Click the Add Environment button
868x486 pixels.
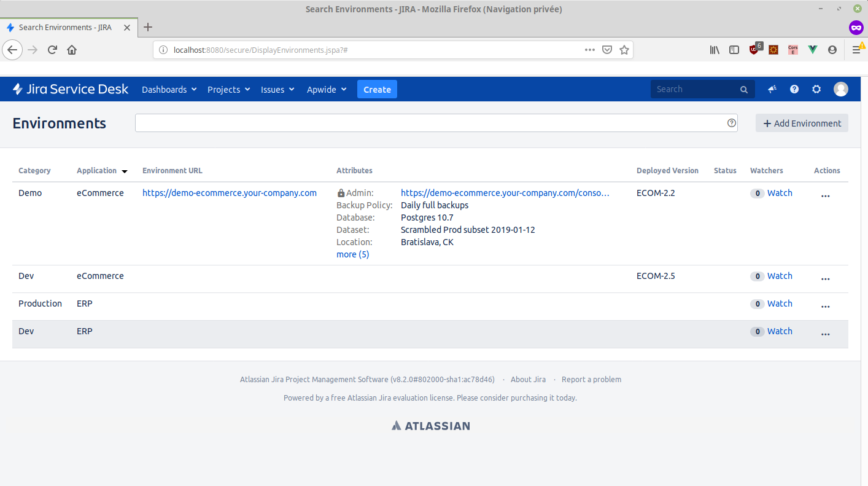(802, 123)
